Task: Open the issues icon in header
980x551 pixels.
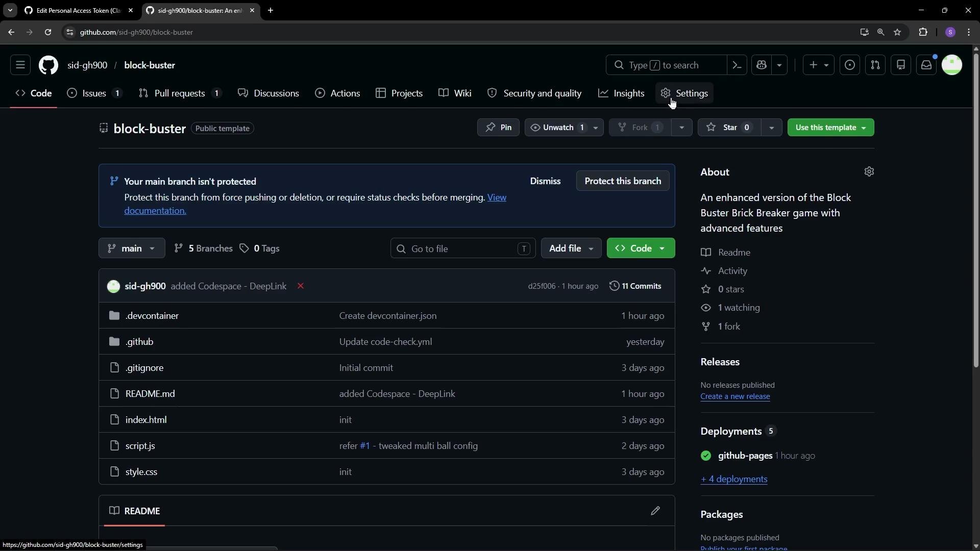Action: [x=850, y=65]
